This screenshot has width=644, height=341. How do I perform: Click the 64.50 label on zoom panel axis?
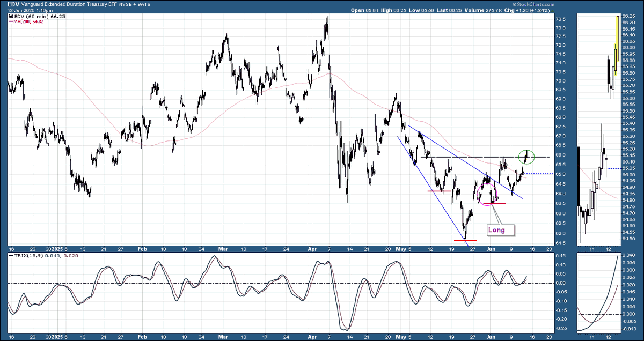point(629,239)
